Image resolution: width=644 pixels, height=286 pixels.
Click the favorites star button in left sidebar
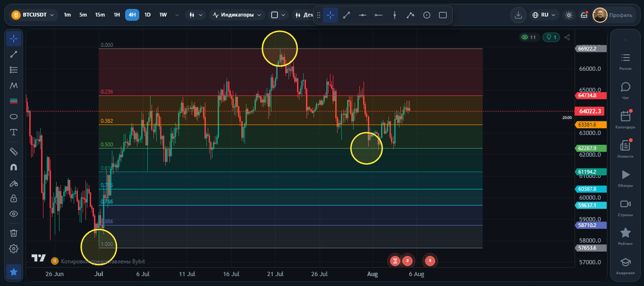(14, 272)
